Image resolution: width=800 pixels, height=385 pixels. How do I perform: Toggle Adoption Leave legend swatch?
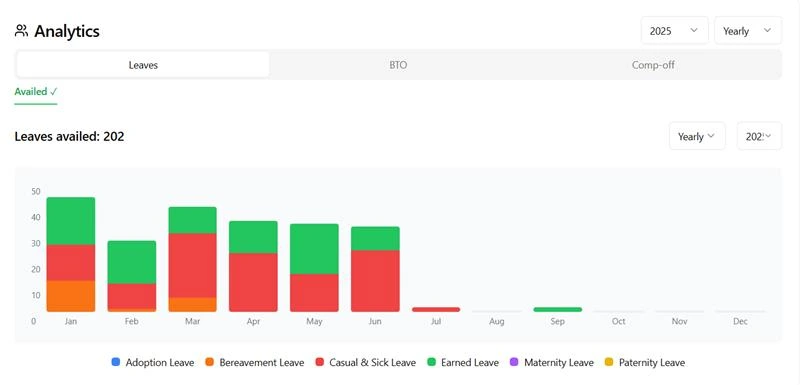point(116,363)
